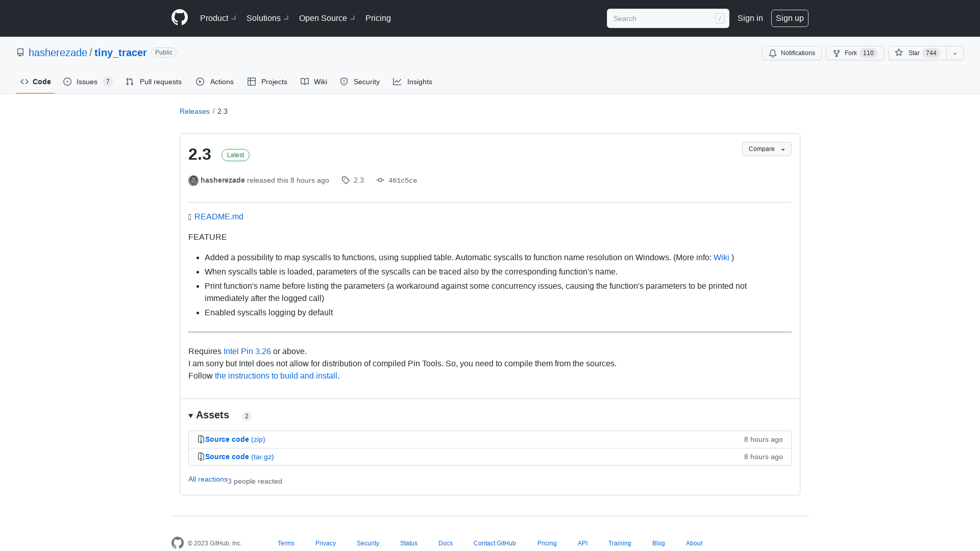Image resolution: width=980 pixels, height=551 pixels.
Task: Fork the tiny_tracer repository
Action: 855,53
